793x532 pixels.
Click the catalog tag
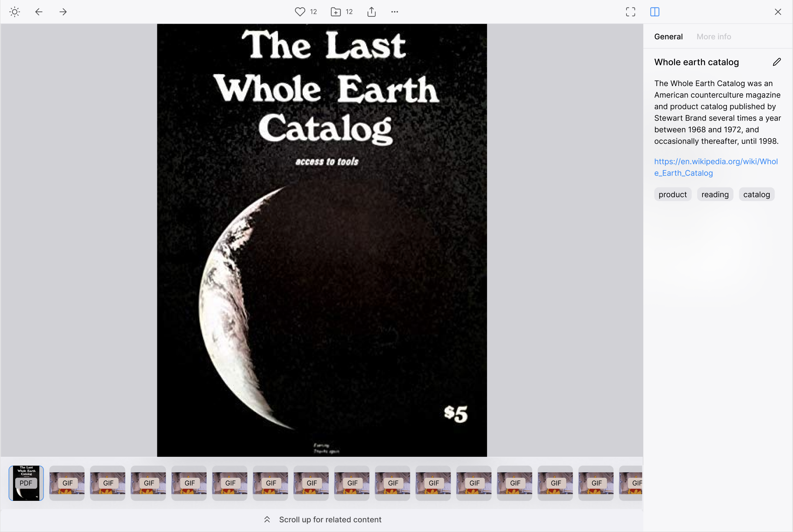tap(756, 194)
